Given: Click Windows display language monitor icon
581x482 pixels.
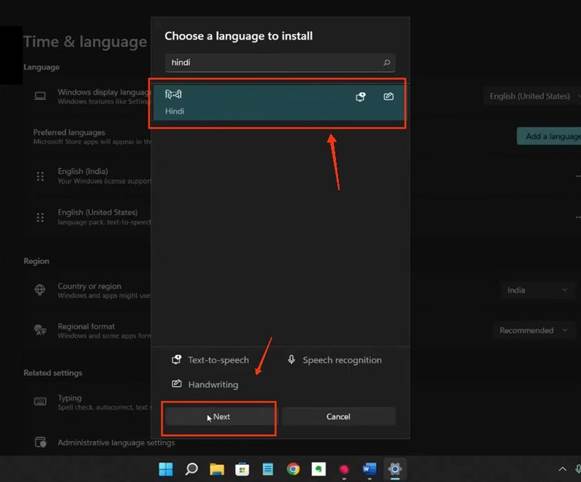Looking at the screenshot, I should pyautogui.click(x=40, y=96).
